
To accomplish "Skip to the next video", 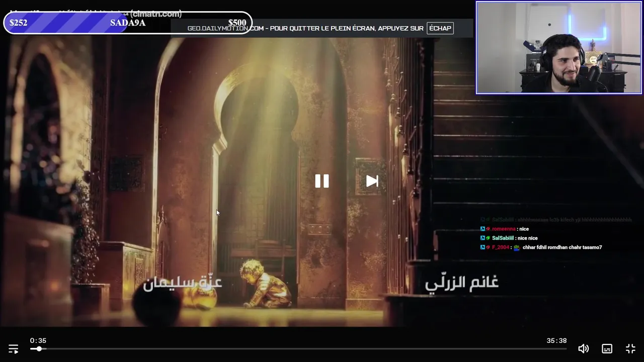I will click(x=372, y=181).
